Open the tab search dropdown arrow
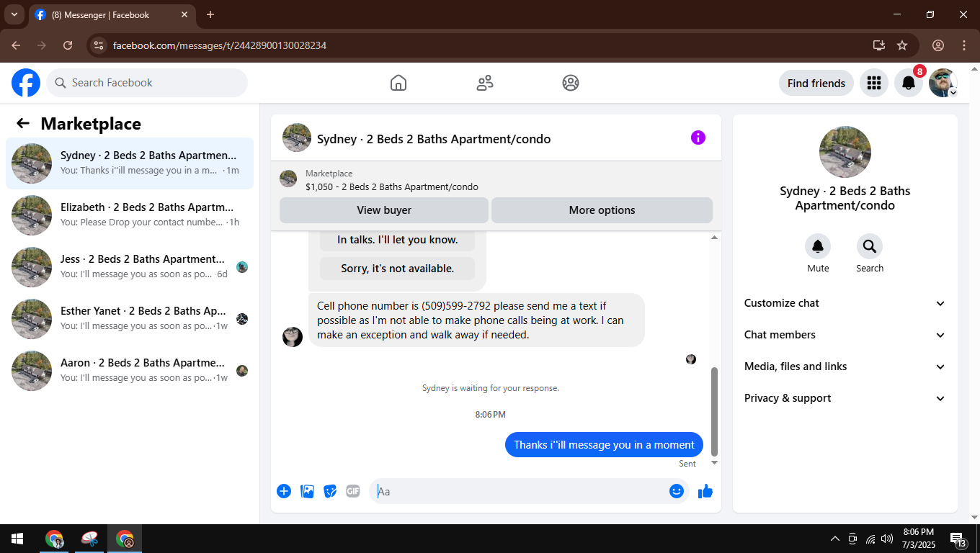980x553 pixels. pos(14,14)
